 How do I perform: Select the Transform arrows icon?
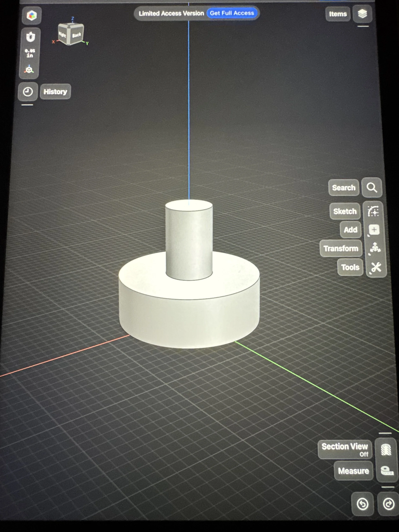click(375, 248)
